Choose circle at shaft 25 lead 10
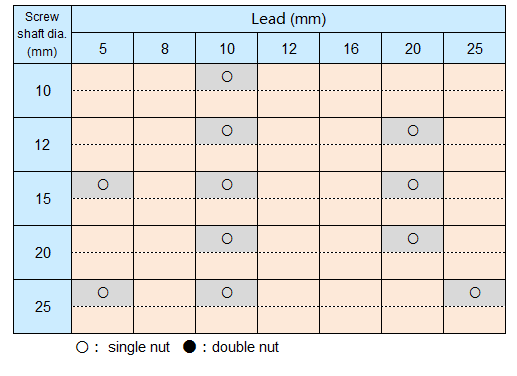The height and width of the screenshot is (376, 517). click(x=227, y=293)
